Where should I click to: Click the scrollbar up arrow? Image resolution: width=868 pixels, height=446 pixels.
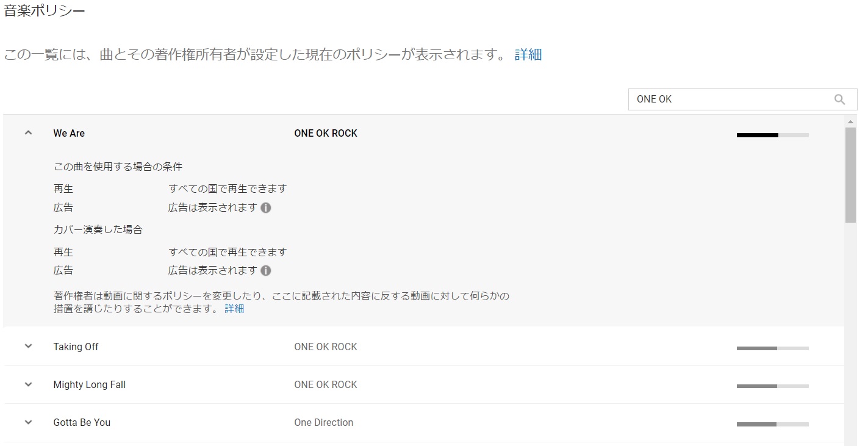point(851,121)
